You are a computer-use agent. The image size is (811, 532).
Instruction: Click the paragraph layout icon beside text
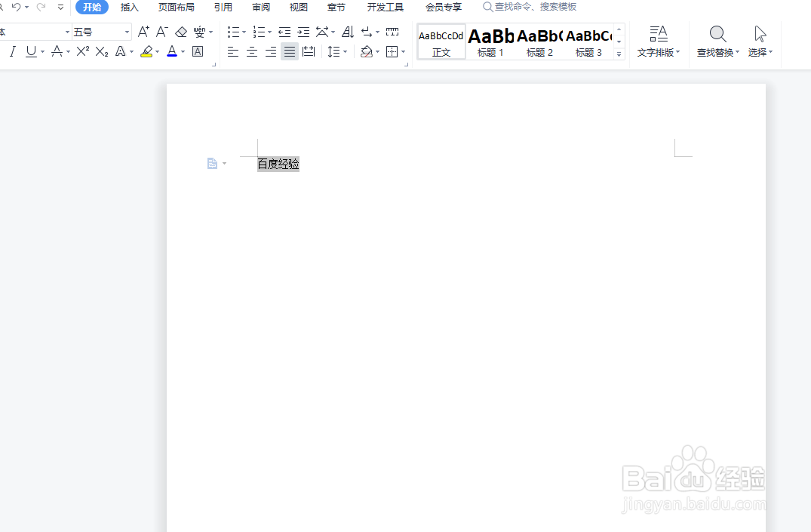(213, 164)
